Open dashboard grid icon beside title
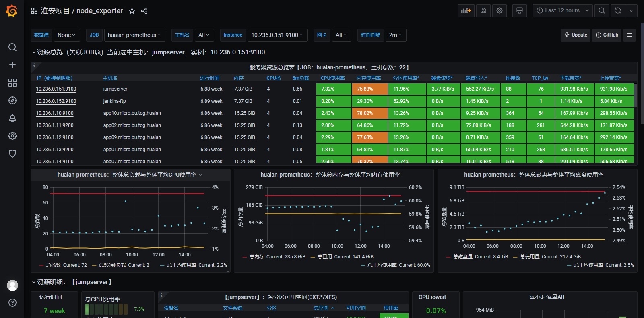This screenshot has width=644, height=318. coord(34,11)
